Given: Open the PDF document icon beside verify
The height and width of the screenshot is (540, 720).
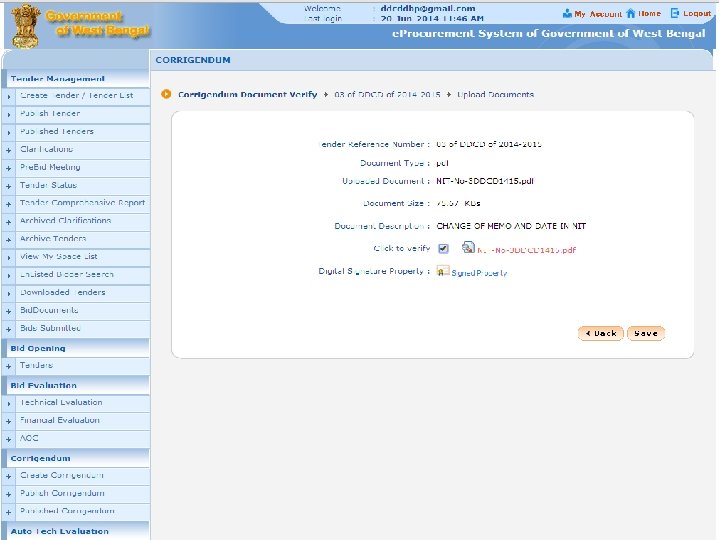Looking at the screenshot, I should pyautogui.click(x=468, y=248).
